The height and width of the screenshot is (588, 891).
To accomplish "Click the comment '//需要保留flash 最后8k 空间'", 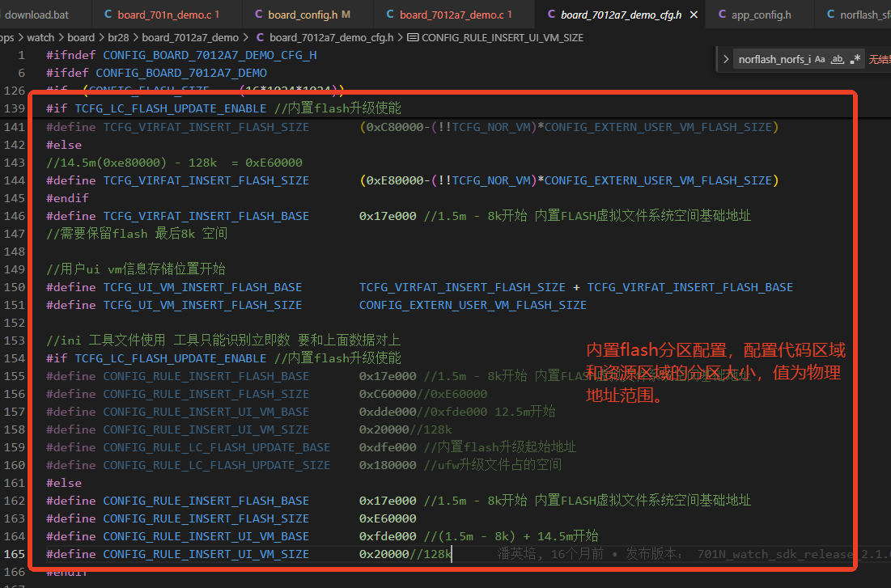I will [137, 234].
